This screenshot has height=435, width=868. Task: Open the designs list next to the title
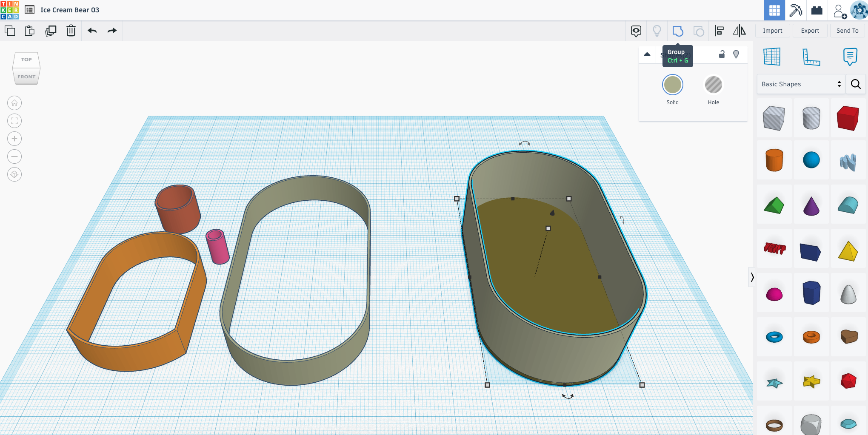[x=29, y=10]
